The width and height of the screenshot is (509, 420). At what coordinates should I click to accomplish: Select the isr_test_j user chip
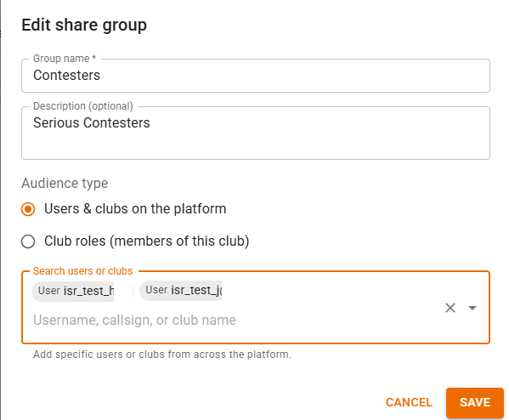coord(180,290)
